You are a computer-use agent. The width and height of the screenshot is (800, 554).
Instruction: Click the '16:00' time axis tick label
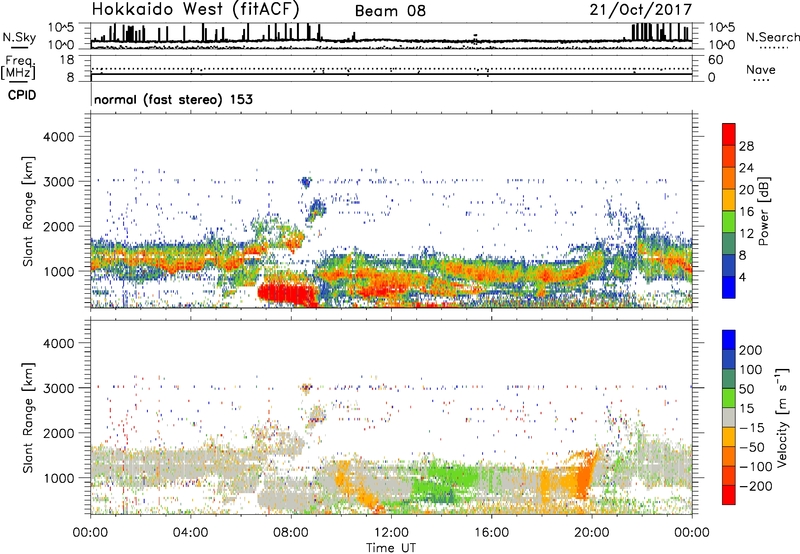coord(491,533)
